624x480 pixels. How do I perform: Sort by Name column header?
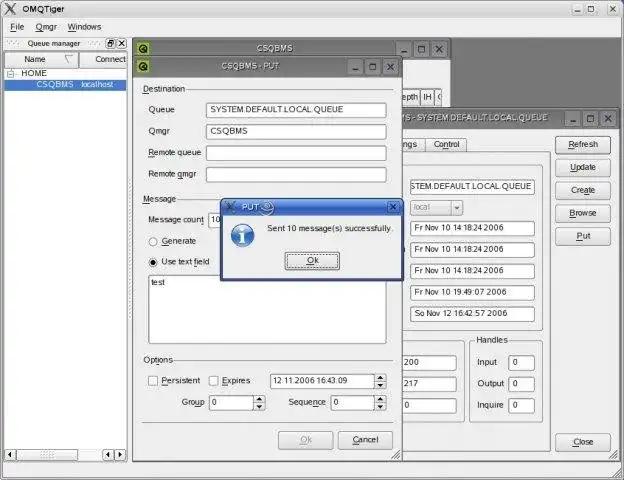tap(41, 59)
